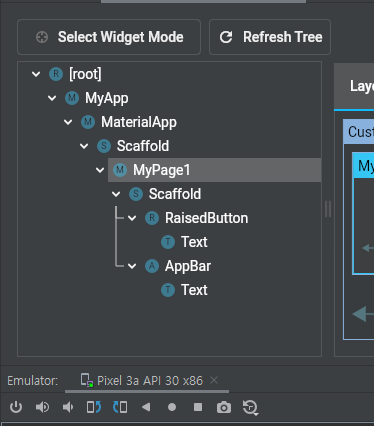The image size is (374, 426).
Task: Collapse the MaterialApp node chevron
Action: pyautogui.click(x=68, y=122)
